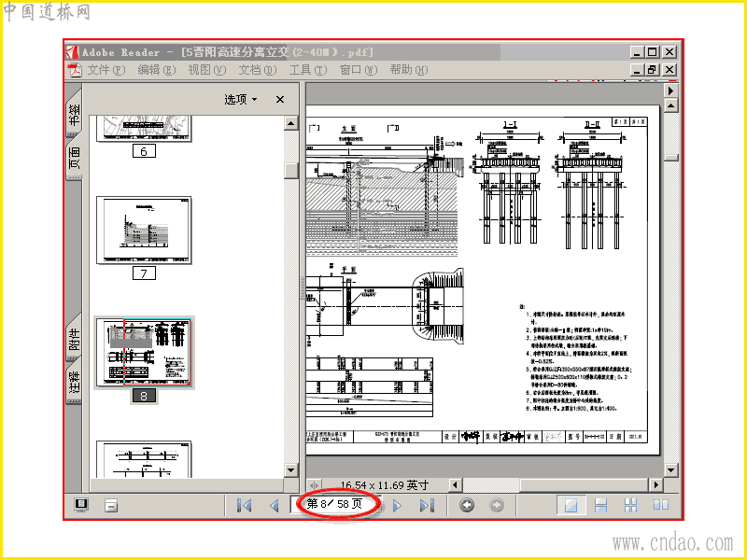Click the hide toolbars icon
This screenshot has width=747, height=560.
(x=111, y=505)
